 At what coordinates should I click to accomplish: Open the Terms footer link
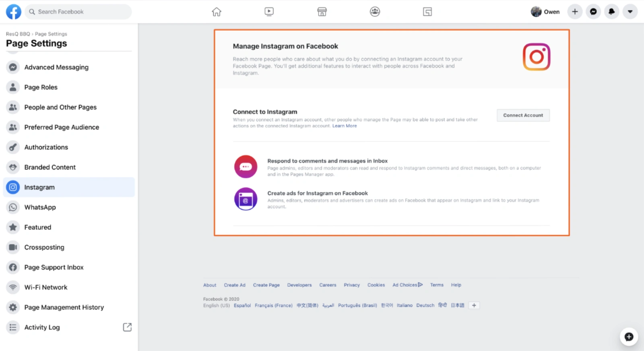point(437,285)
